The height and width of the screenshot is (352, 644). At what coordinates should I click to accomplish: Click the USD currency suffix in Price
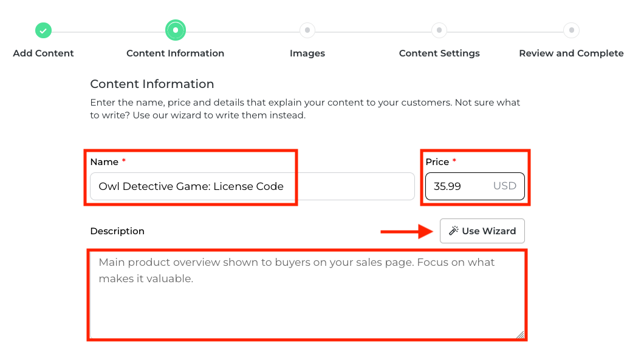click(504, 186)
